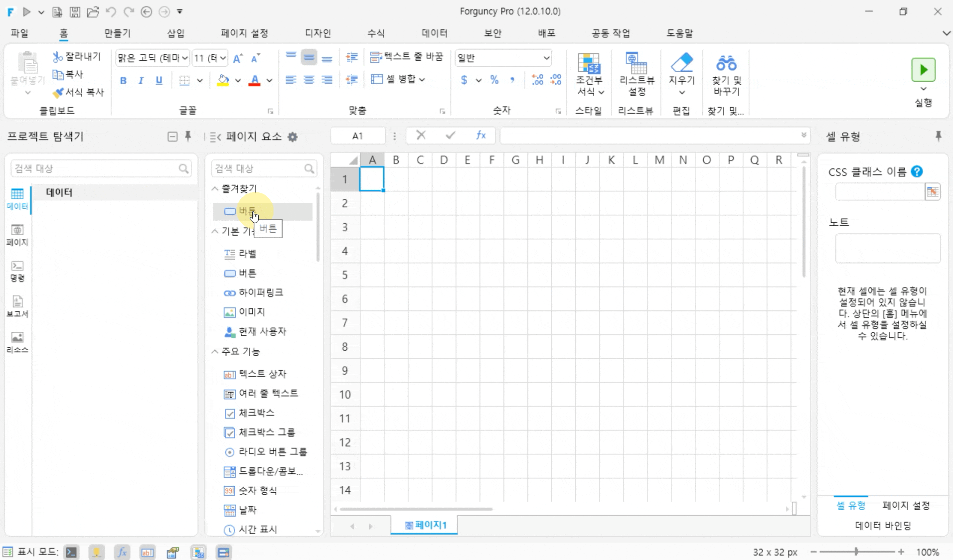Open the Insert (삽입) ribbon tab
The height and width of the screenshot is (560, 953).
[175, 33]
